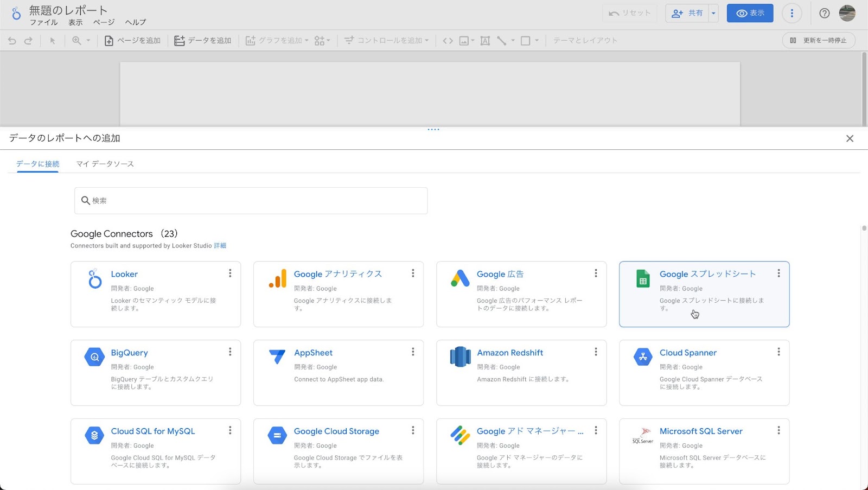Insert URL embed code icon
The image size is (868, 490).
pos(448,41)
